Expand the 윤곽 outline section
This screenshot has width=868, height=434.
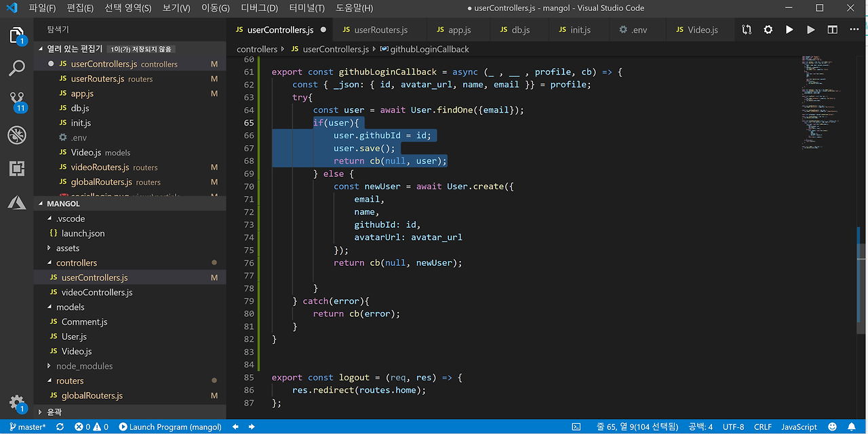coord(130,412)
